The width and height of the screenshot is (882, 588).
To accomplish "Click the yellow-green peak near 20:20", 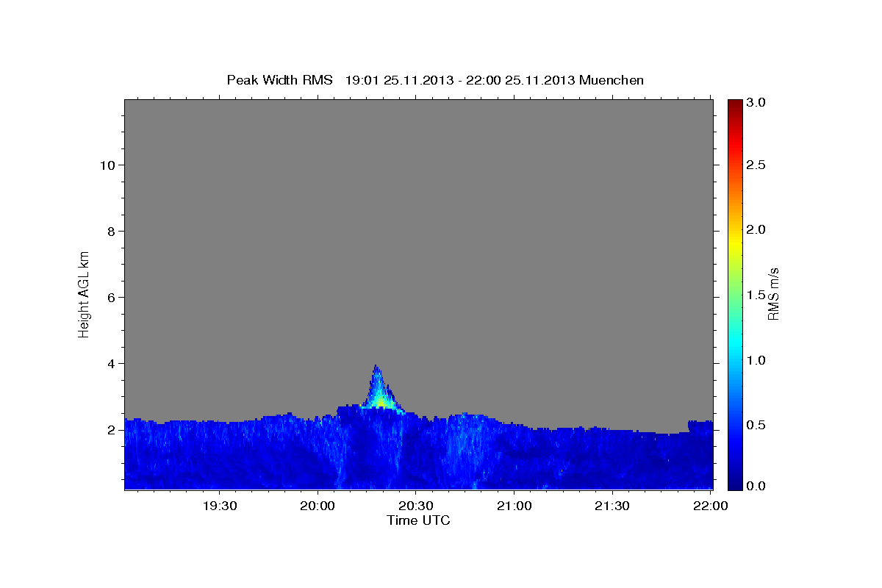I will 380,401.
